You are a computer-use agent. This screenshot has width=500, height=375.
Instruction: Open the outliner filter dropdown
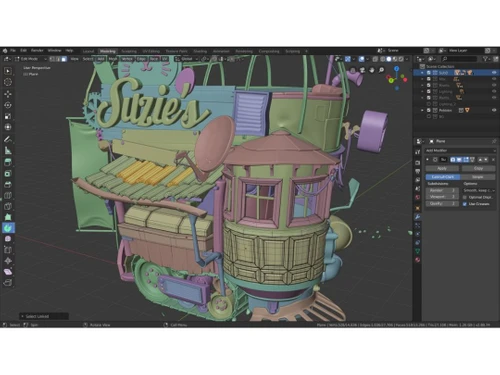(486, 59)
